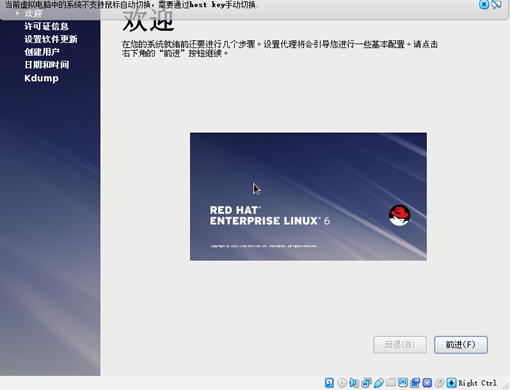Click the window resize grip in status bar
The height and width of the screenshot is (390, 510).
tap(505, 385)
